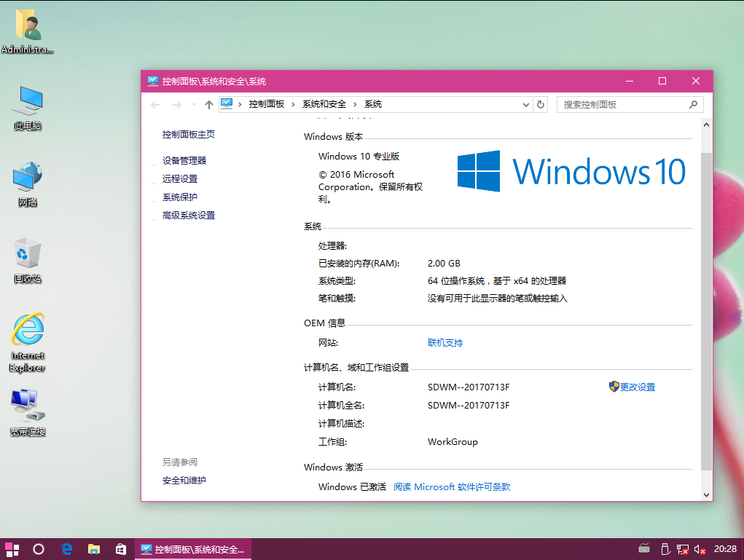Click the scrollbar down arrow
This screenshot has height=560, width=744.
706,495
